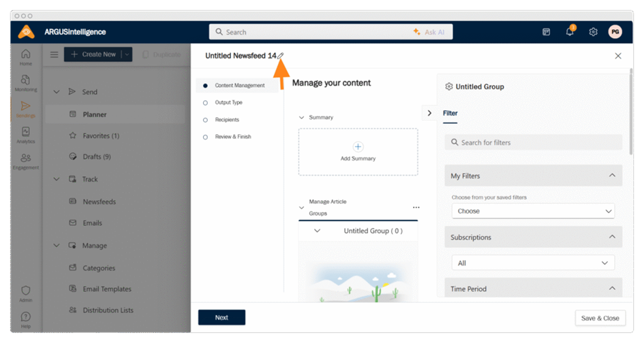Click the Next button
The image size is (644, 343).
[x=221, y=317]
